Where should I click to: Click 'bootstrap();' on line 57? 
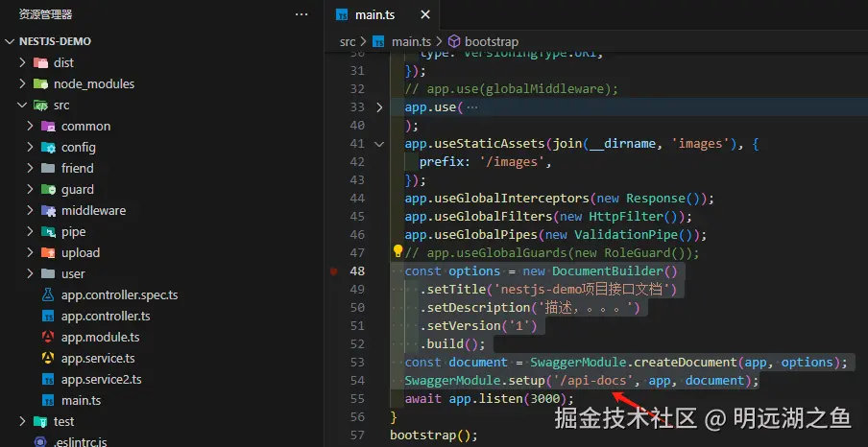[434, 435]
